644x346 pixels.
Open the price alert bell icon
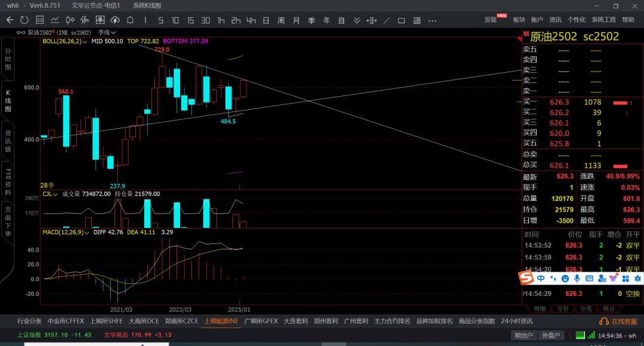pyautogui.click(x=130, y=20)
